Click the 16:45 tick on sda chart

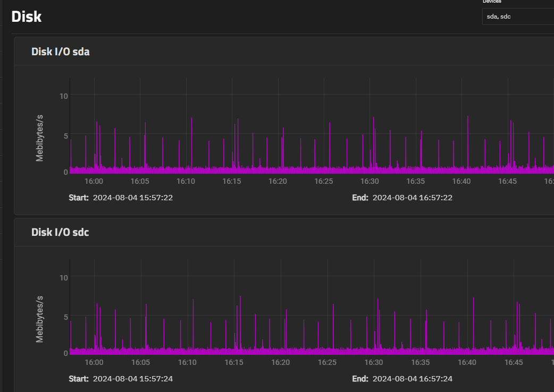click(507, 181)
